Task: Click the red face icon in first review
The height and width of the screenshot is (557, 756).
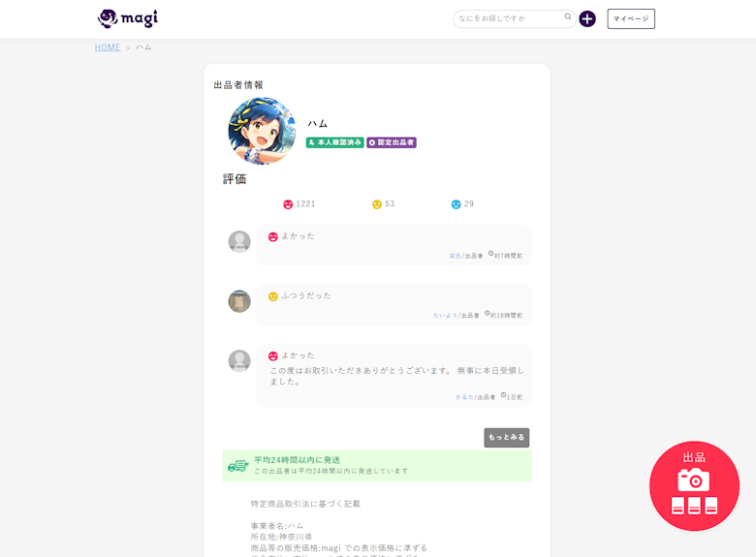Action: [x=273, y=237]
